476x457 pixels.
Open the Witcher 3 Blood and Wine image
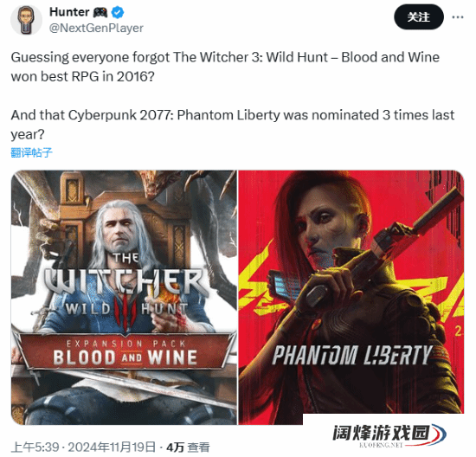click(124, 297)
